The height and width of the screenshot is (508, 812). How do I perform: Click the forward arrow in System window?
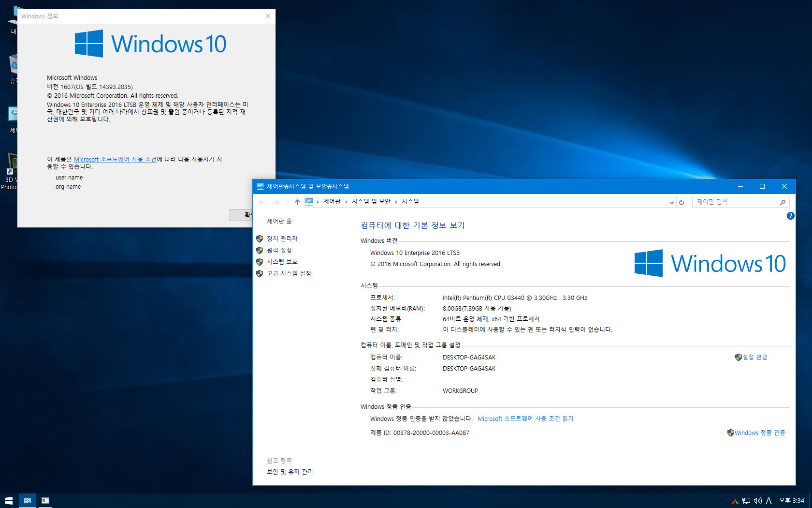[x=276, y=202]
